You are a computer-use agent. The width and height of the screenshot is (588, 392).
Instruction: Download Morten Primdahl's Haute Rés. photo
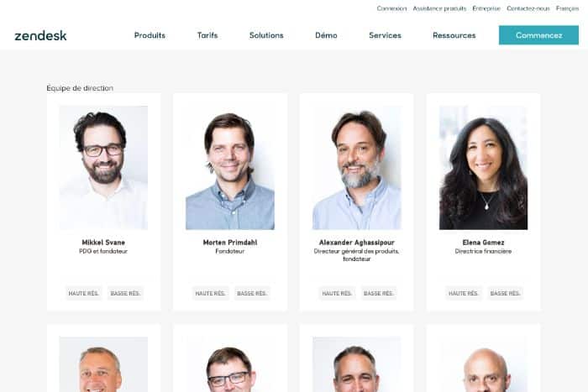tap(210, 293)
